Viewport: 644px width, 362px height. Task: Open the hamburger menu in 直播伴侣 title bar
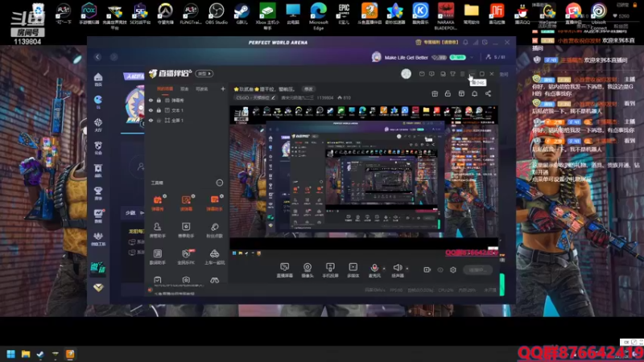(462, 74)
